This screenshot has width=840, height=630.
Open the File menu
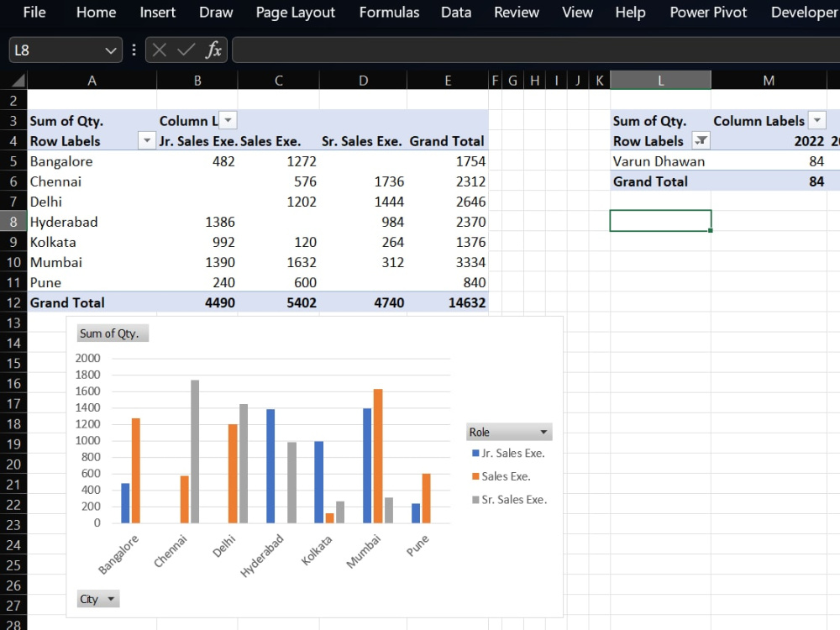click(x=34, y=13)
